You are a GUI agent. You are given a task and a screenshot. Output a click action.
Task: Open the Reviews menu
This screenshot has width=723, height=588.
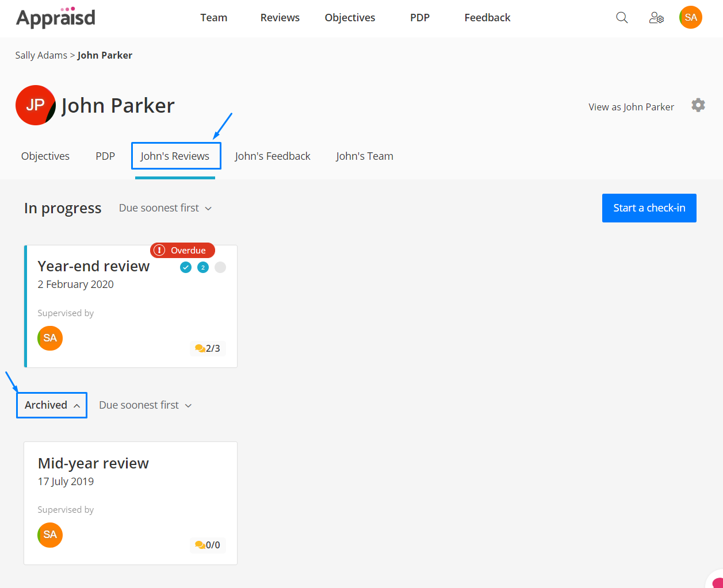(x=280, y=18)
